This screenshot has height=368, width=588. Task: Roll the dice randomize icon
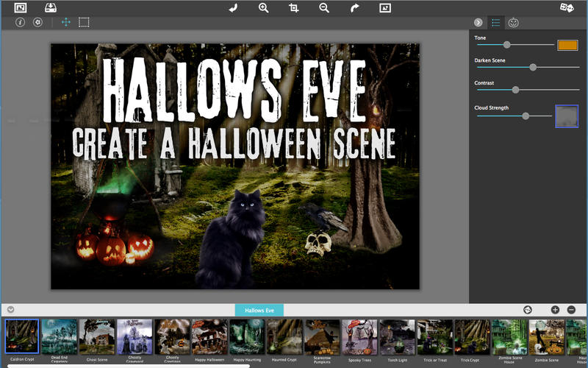[x=567, y=8]
